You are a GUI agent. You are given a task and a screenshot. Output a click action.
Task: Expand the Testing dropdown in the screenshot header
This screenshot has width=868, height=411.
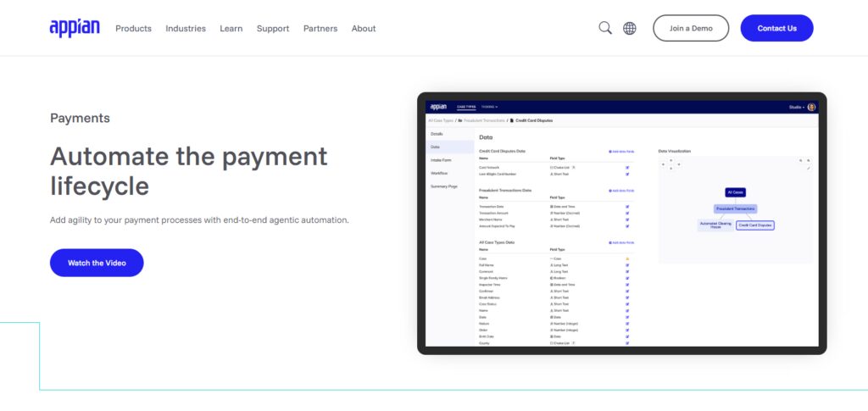click(x=489, y=107)
